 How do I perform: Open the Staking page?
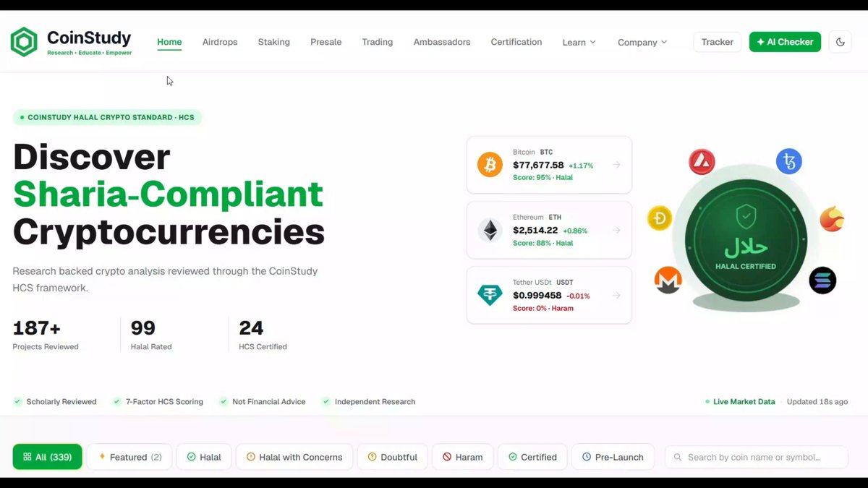274,42
